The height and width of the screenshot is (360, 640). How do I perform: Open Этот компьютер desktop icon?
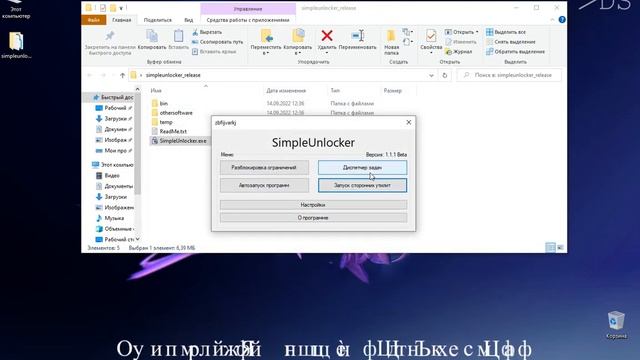coord(16,9)
